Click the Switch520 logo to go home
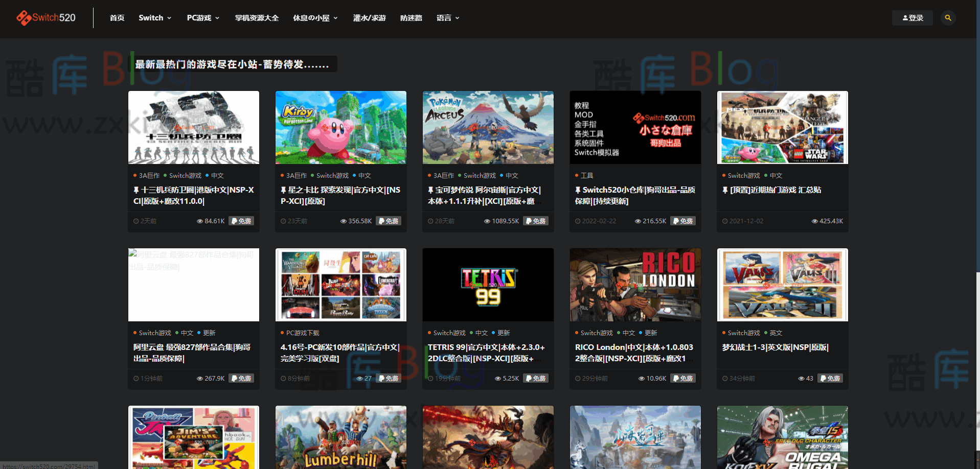980x469 pixels. (46, 17)
